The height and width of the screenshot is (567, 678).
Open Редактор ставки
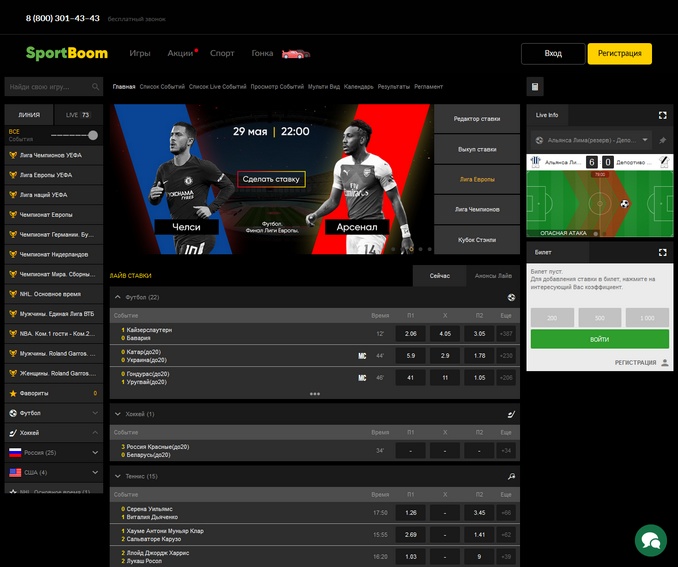(x=477, y=119)
